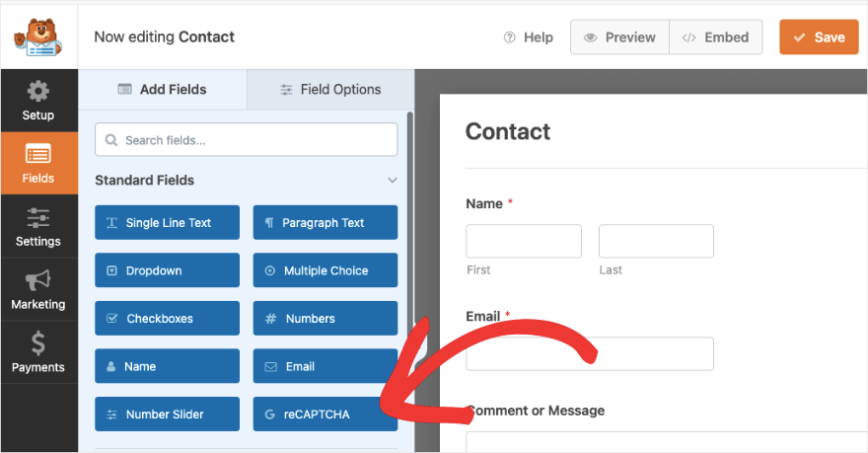
Task: Click the orange Save button
Action: (819, 38)
